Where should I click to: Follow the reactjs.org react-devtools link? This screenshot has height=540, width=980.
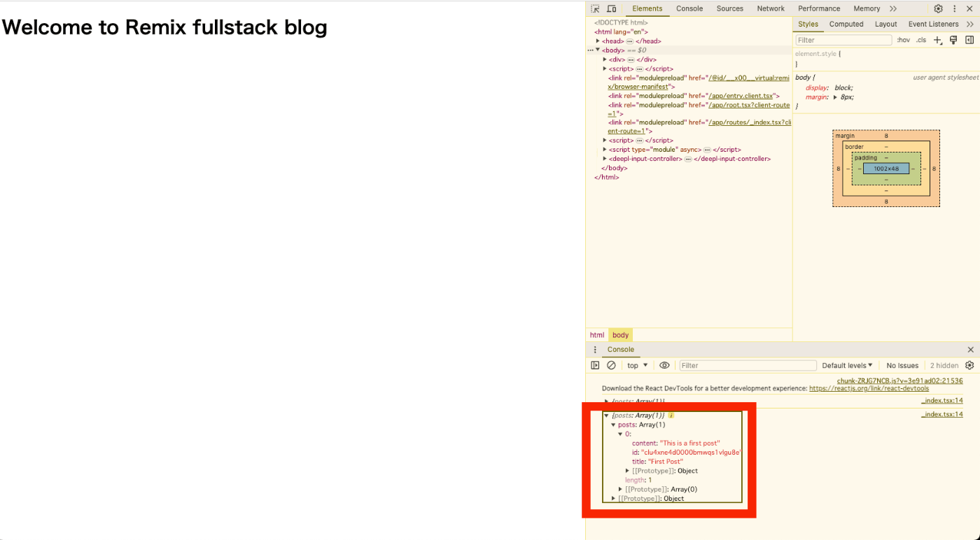pyautogui.click(x=869, y=388)
